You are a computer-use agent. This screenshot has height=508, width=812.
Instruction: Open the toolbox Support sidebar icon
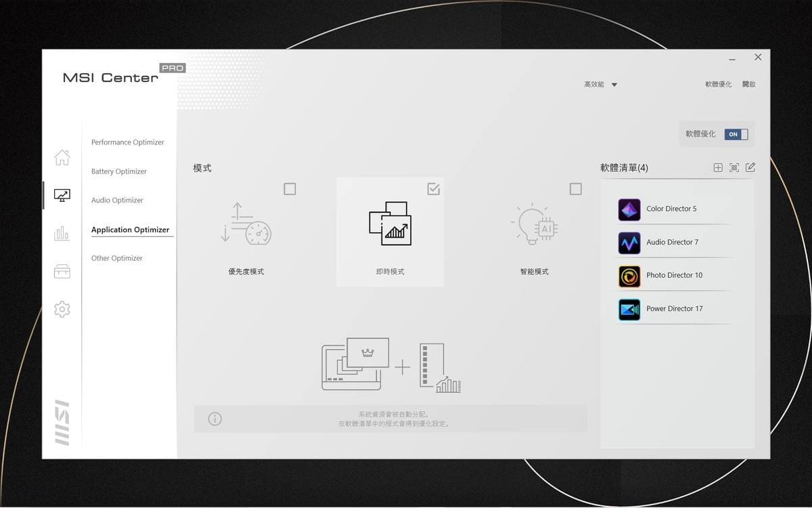pyautogui.click(x=62, y=272)
